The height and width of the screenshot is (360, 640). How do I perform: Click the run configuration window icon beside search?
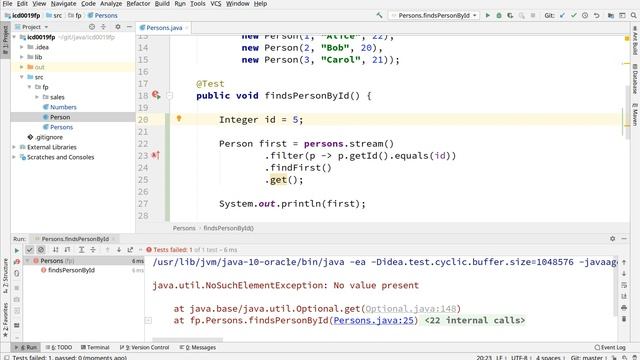622,15
